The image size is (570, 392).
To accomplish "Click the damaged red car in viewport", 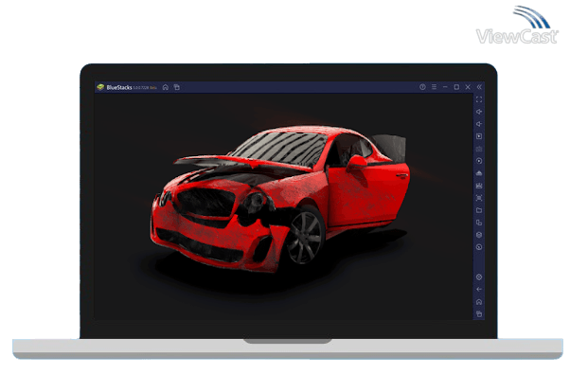I will point(280,198).
